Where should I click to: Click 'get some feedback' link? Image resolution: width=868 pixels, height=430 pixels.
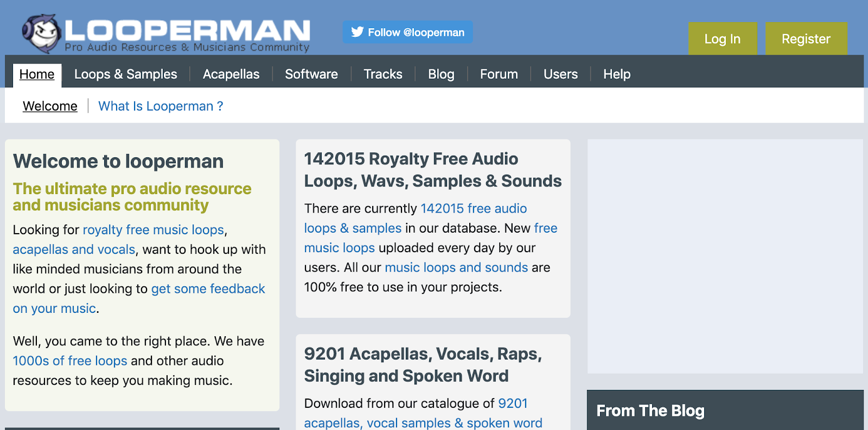[208, 288]
